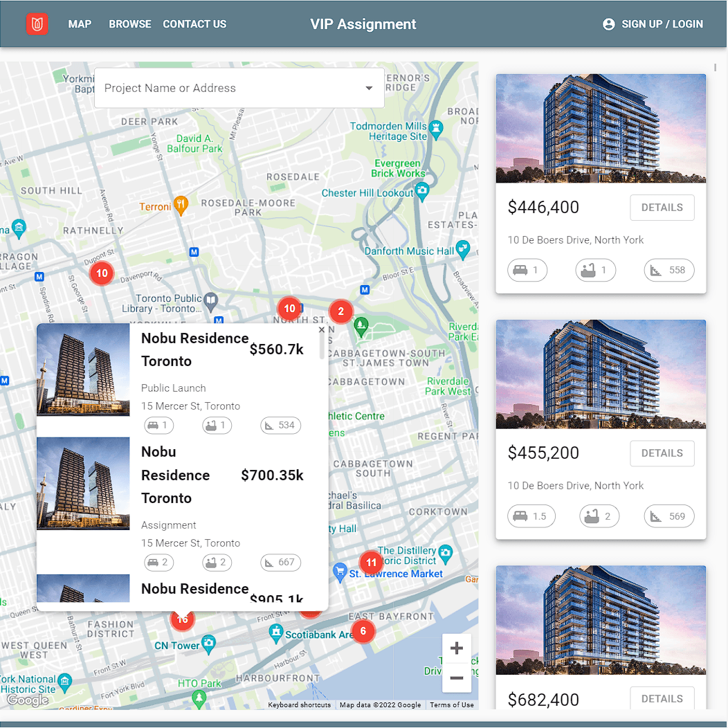Click the Toronto Public Library pin

point(211,301)
